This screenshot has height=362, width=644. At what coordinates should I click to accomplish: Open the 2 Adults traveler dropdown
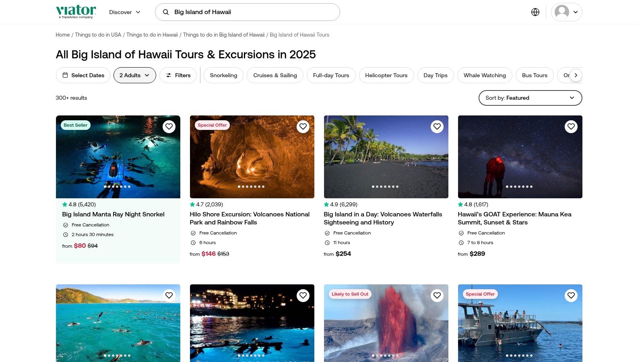tap(134, 75)
